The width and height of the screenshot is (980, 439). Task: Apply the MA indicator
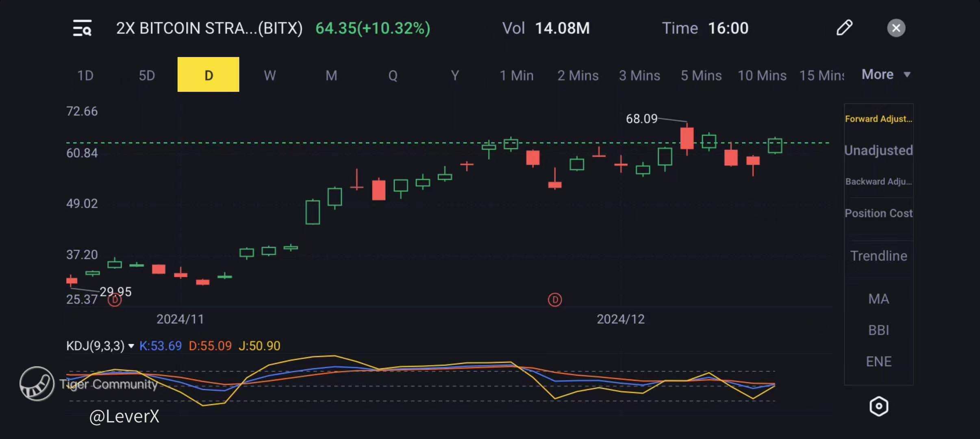pyautogui.click(x=878, y=299)
